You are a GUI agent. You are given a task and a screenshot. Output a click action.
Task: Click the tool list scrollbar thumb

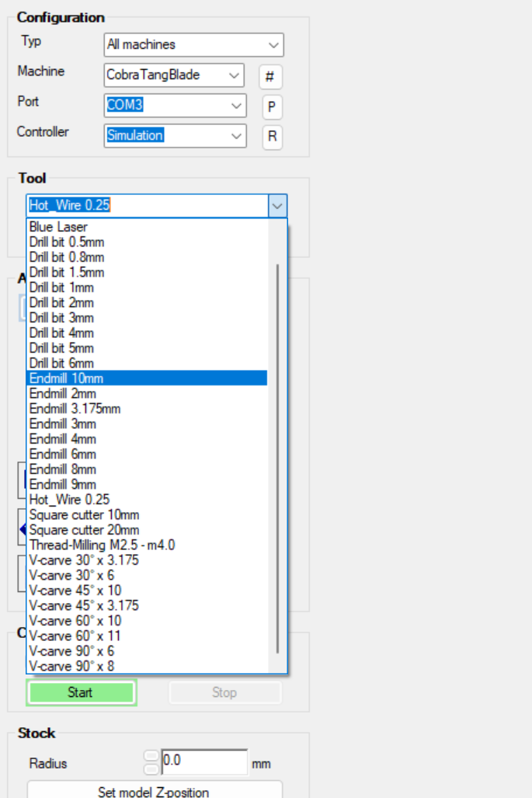[277, 458]
